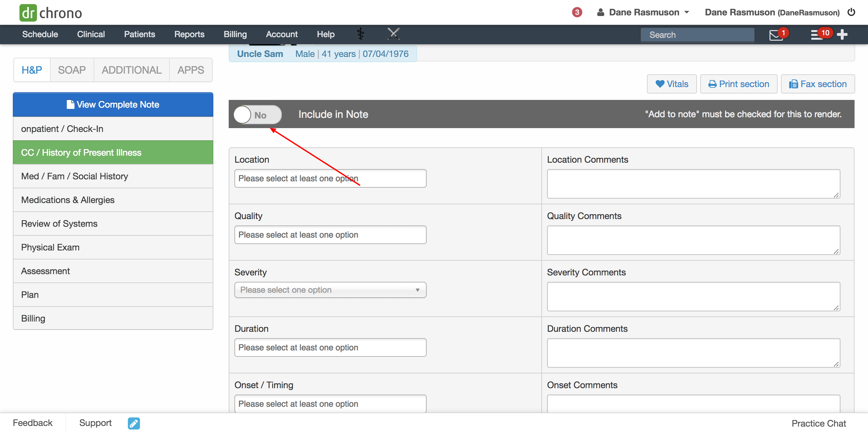Expand the Dane Rasmuson user dropdown
This screenshot has height=433, width=868.
pos(643,12)
